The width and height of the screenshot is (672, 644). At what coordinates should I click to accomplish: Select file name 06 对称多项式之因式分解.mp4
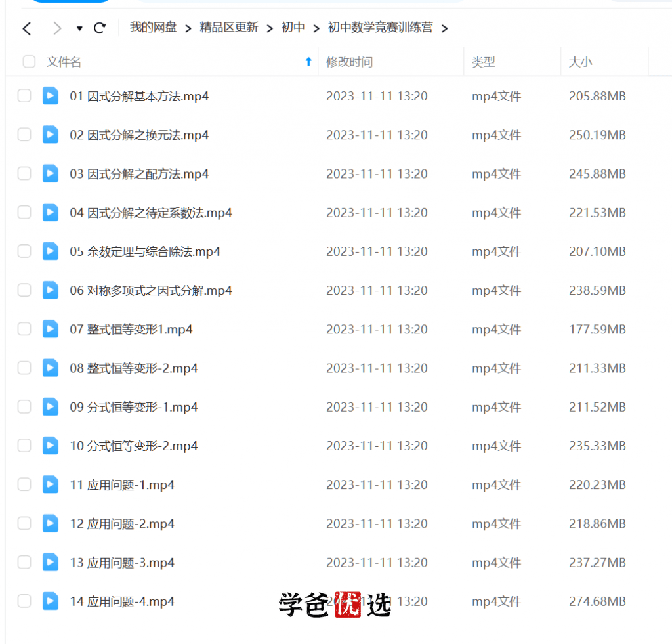coord(151,291)
